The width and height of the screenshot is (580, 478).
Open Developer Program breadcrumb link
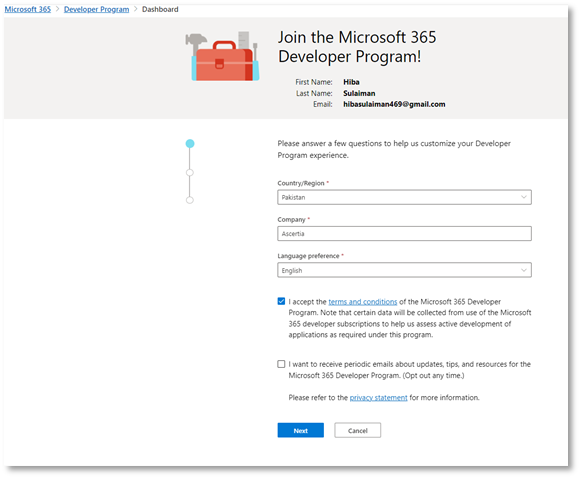[97, 9]
